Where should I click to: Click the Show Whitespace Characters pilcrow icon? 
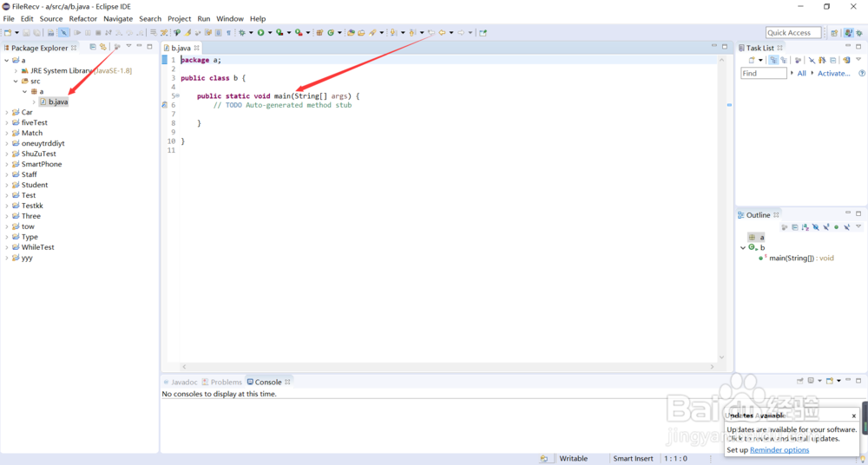click(228, 33)
